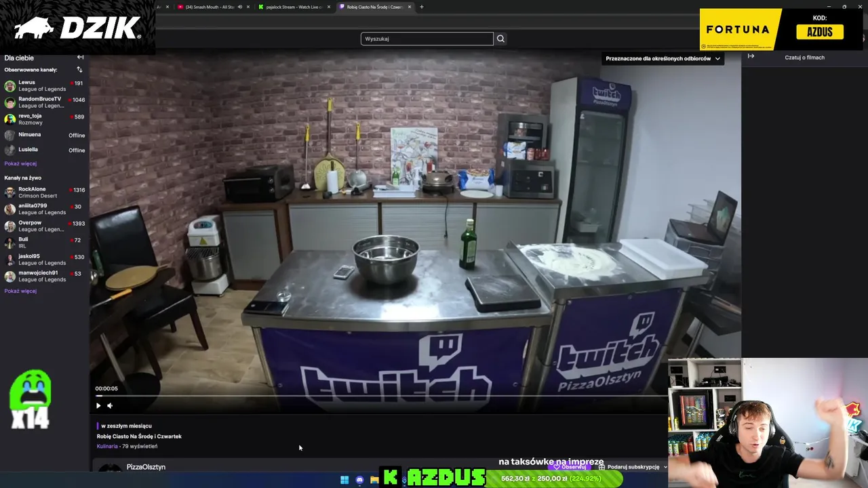
Task: Click the 00:00:05 video timestamp
Action: coord(106,388)
